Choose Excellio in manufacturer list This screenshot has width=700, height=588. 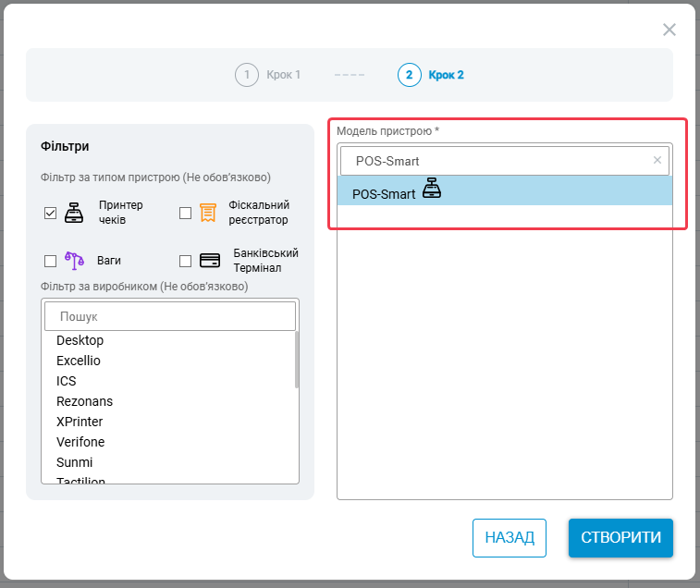click(x=78, y=361)
